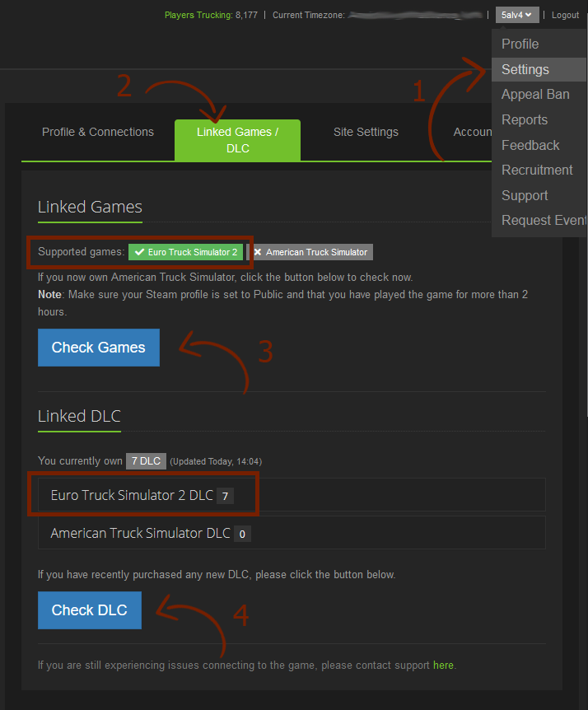The width and height of the screenshot is (588, 710).
Task: Click the Current Timezone label
Action: pos(308,15)
